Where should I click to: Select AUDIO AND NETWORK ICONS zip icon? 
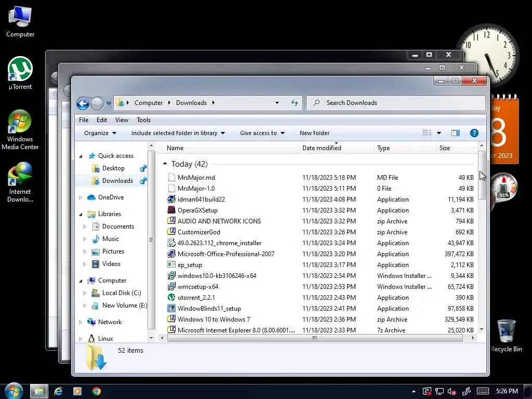point(171,221)
